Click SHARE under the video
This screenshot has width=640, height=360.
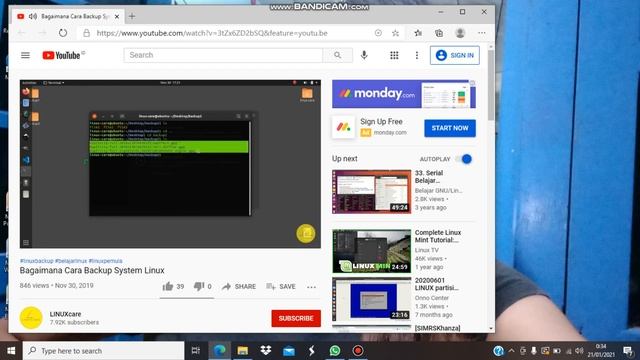[x=239, y=287]
